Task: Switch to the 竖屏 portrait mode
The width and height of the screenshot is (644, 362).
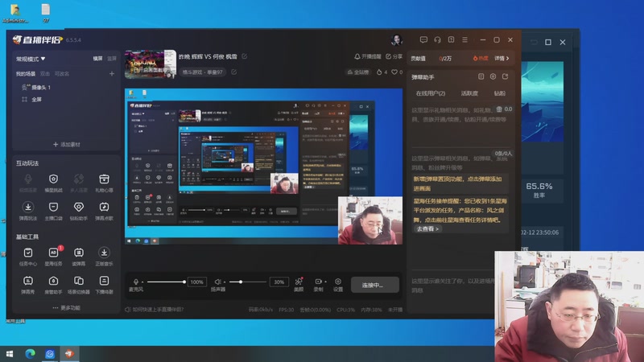Action: tap(112, 59)
